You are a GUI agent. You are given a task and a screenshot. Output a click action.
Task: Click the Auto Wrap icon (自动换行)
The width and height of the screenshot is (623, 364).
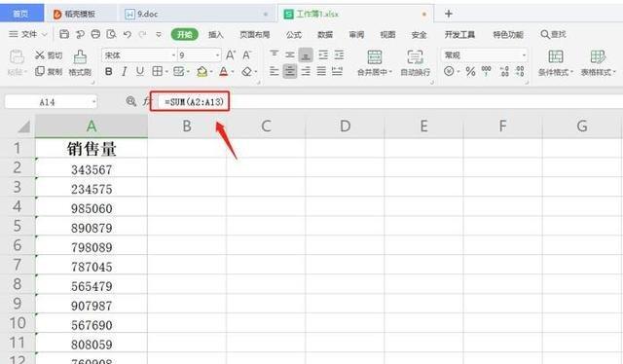pyautogui.click(x=415, y=57)
